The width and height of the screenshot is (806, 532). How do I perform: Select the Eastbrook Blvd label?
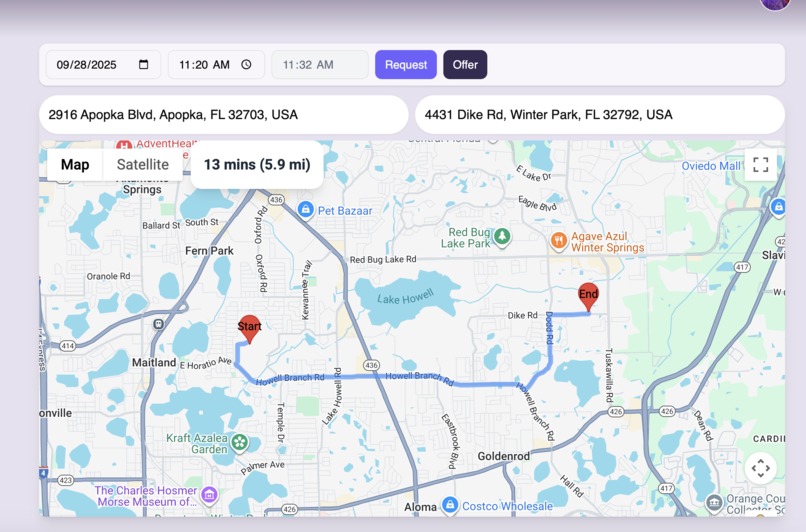pyautogui.click(x=449, y=441)
